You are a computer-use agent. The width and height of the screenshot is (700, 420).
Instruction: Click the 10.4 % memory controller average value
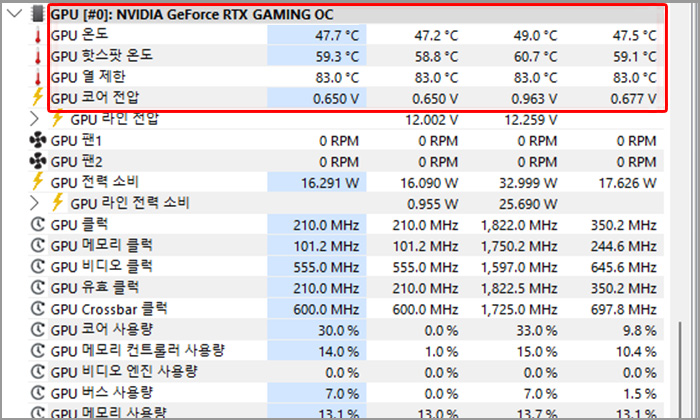(637, 352)
